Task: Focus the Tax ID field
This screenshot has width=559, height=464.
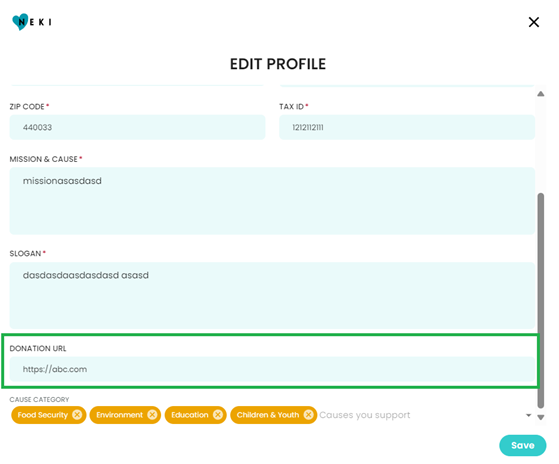Action: pyautogui.click(x=407, y=127)
